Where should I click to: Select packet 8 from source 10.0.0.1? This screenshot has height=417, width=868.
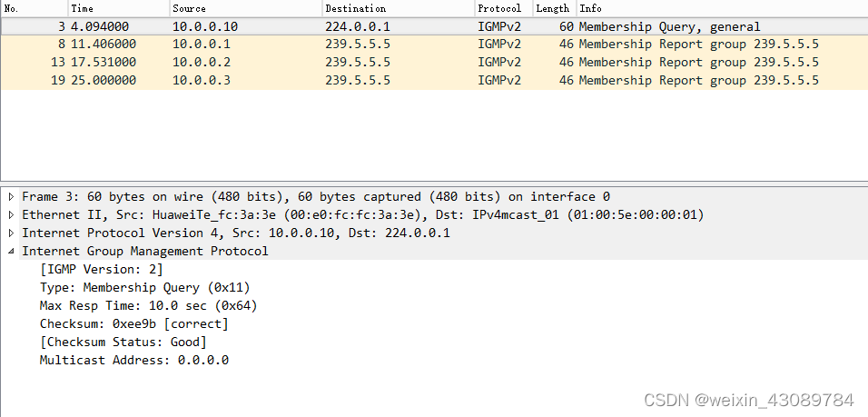(x=434, y=45)
